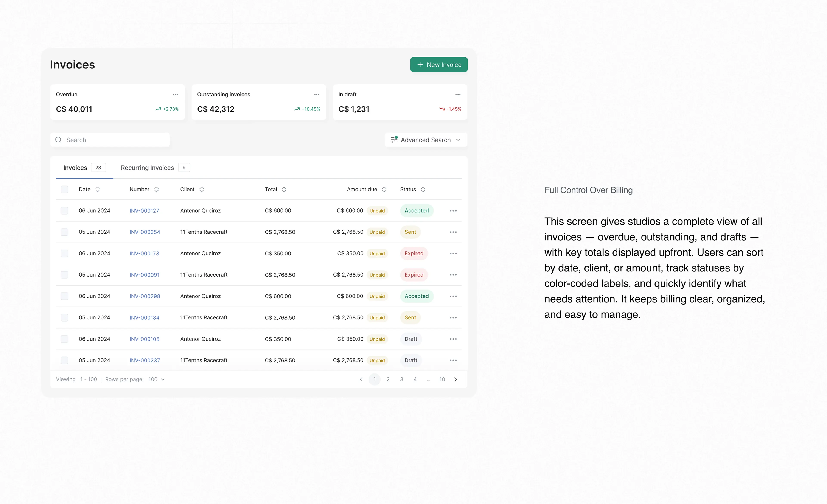Check the box for invoice INV-000254
Viewport: 827px width, 504px height.
[64, 232]
